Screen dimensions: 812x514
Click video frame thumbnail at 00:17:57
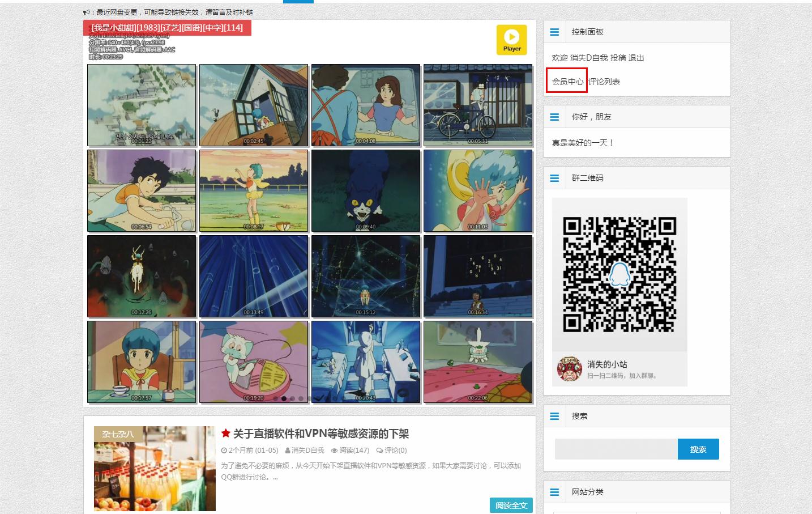tap(142, 362)
